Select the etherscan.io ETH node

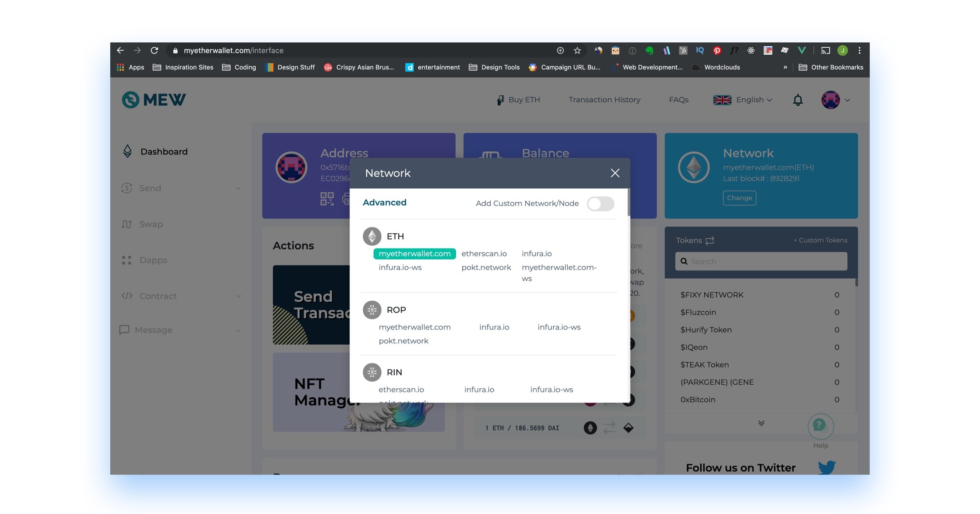[484, 253]
